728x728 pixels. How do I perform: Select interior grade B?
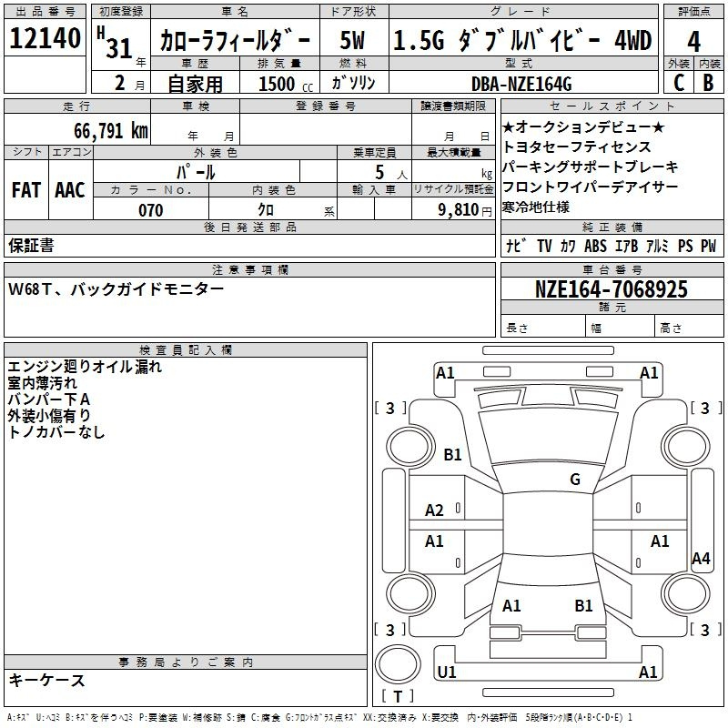[x=709, y=83]
